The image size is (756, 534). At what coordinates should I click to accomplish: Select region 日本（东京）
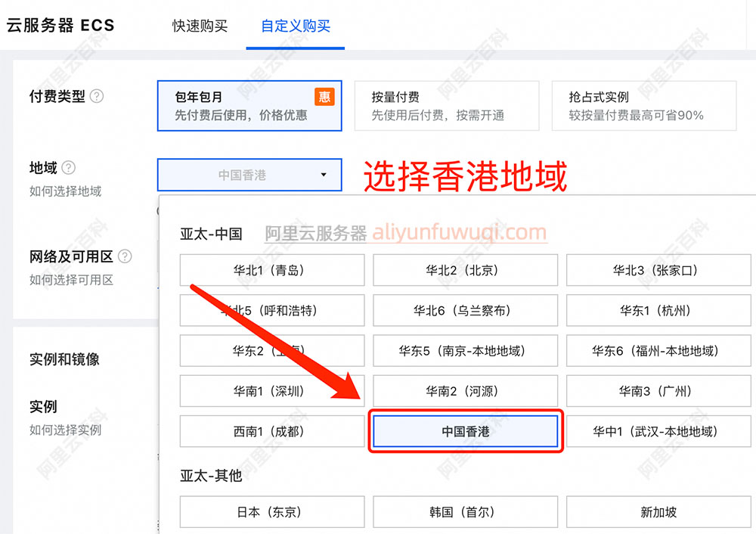tap(272, 512)
